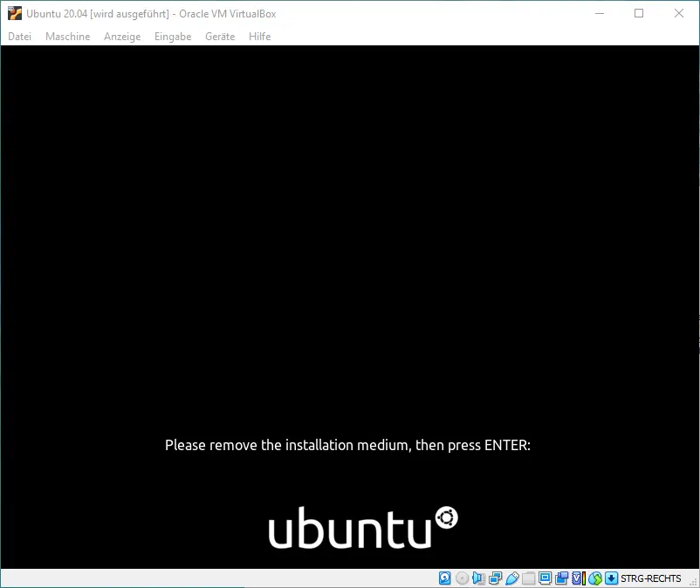Click the recording status icon
This screenshot has width=700, height=588.
561,578
